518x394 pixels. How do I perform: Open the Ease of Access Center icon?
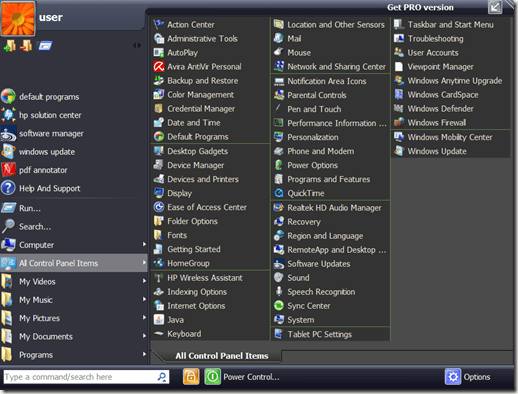click(x=159, y=207)
